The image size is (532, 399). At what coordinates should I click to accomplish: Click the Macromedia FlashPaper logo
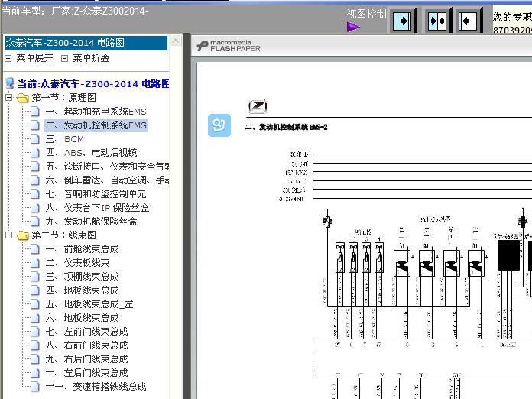(x=229, y=46)
